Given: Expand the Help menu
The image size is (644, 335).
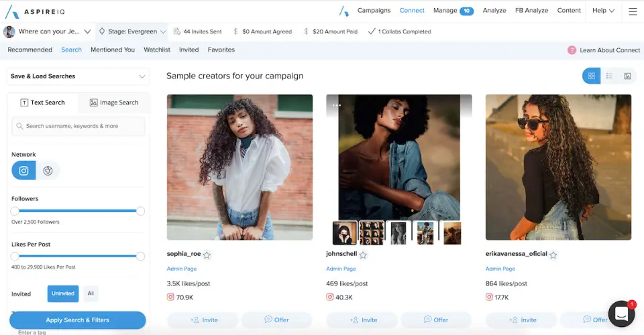Looking at the screenshot, I should pyautogui.click(x=603, y=11).
